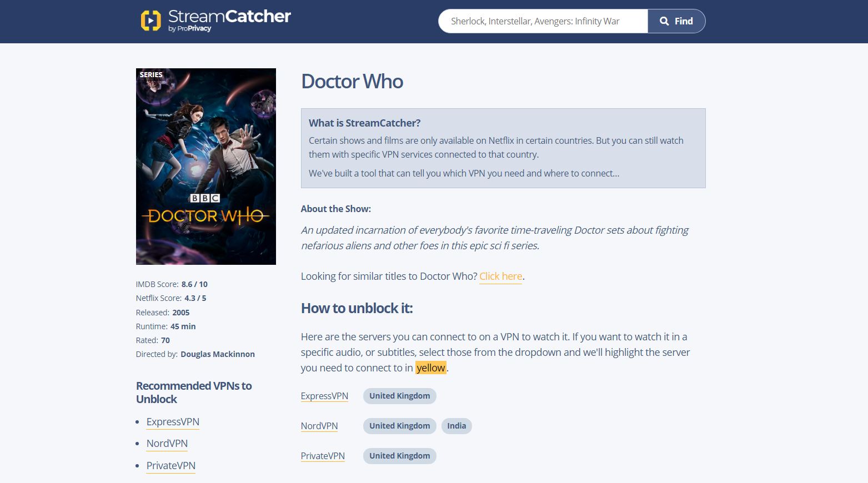Click the magnifier icon in the Find button
This screenshot has height=483, width=868.
[664, 21]
